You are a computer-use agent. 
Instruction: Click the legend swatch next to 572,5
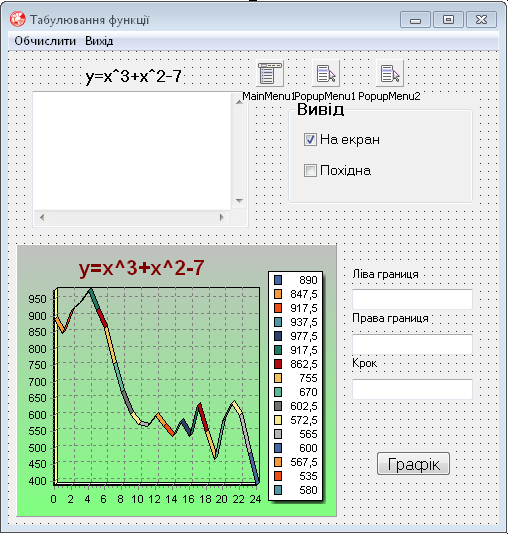[278, 420]
